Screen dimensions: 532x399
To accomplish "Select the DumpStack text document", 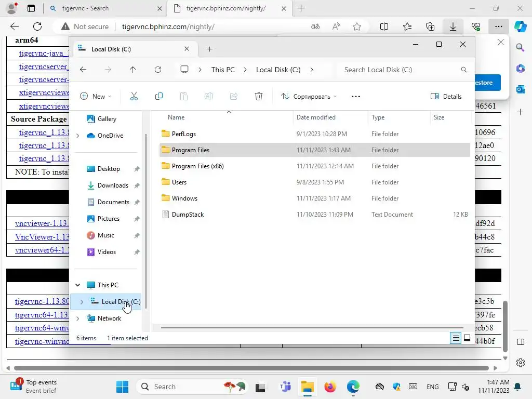I will (x=314, y=215).
